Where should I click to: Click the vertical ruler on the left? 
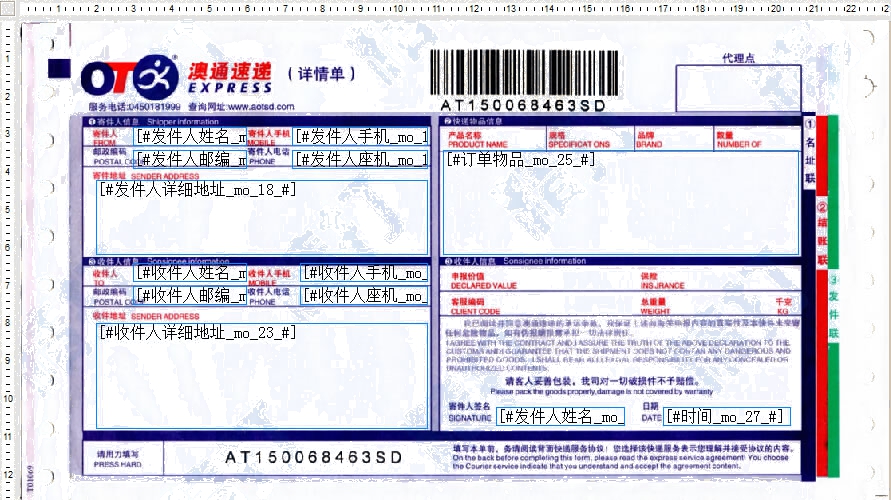pos(7,259)
